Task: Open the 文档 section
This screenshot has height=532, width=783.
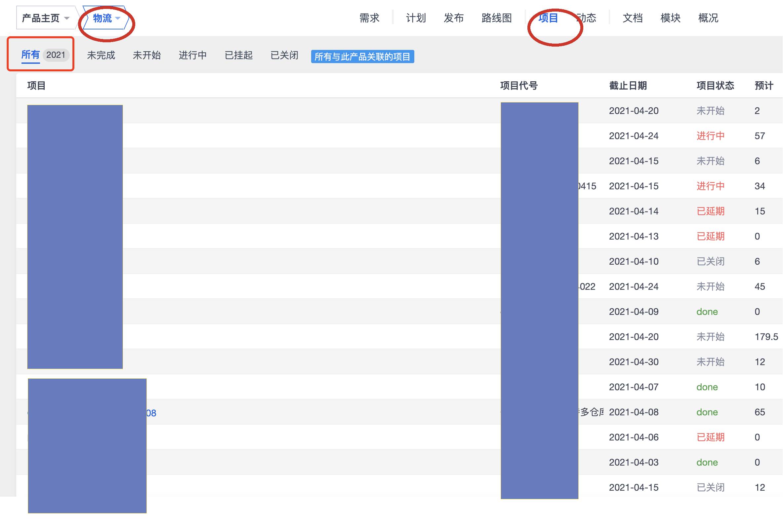Action: pos(633,18)
